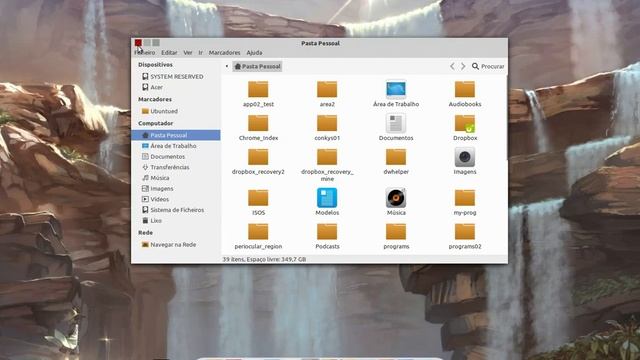Viewport: 640px width, 360px height.
Task: Open the Audiobooks folder
Action: (465, 89)
